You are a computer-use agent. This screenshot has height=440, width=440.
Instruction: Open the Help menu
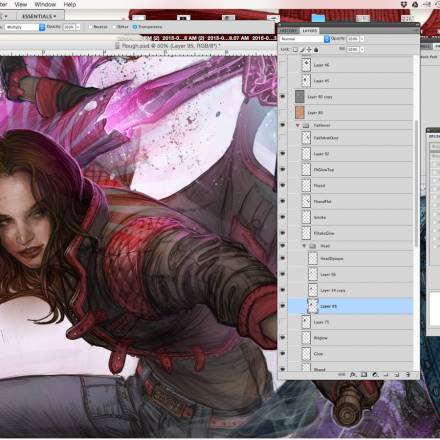70,4
